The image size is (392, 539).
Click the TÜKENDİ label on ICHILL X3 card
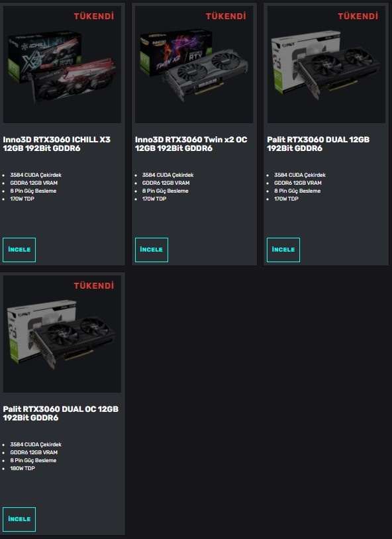[94, 16]
